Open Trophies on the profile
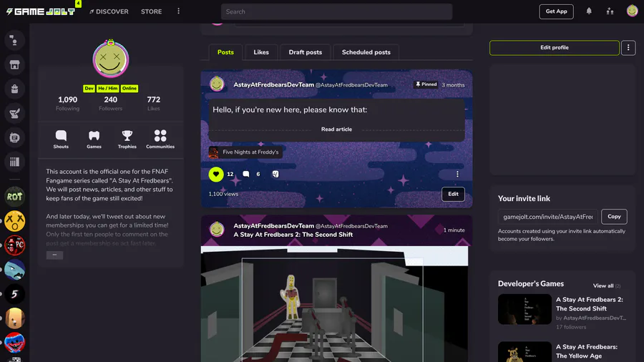 127,139
